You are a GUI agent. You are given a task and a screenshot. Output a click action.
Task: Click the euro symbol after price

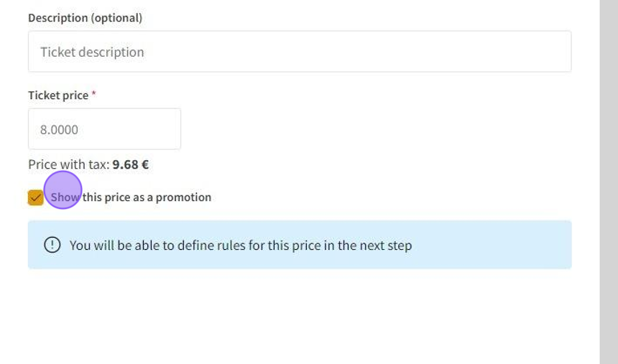145,164
